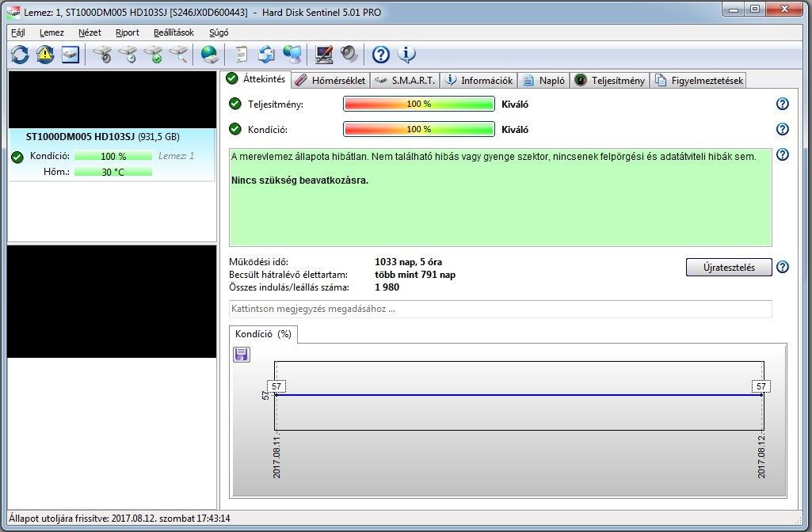This screenshot has height=532, width=812.
Task: Click the blue refresh arrows toolbar icon
Action: point(20,55)
